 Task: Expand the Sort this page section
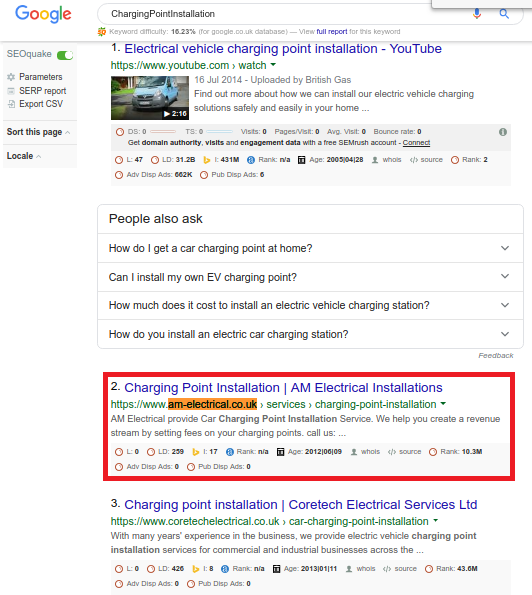[x=38, y=132]
